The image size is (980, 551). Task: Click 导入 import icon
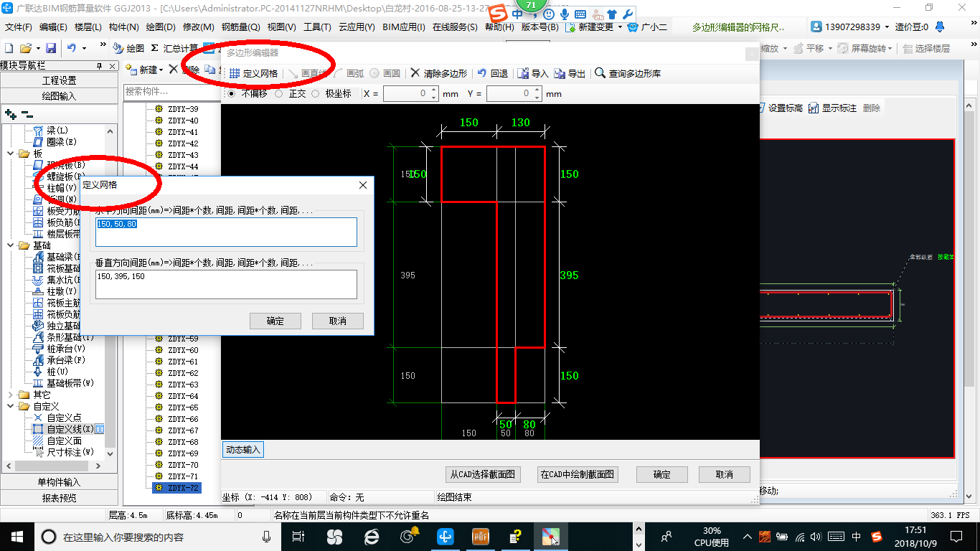pos(524,73)
